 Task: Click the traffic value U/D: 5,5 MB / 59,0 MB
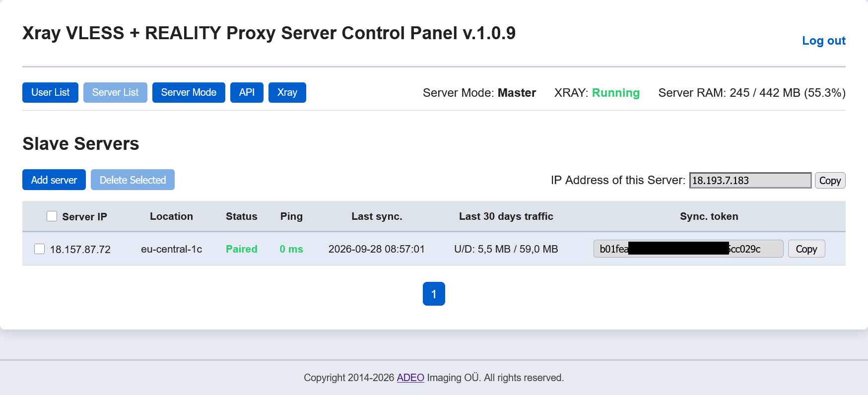506,249
